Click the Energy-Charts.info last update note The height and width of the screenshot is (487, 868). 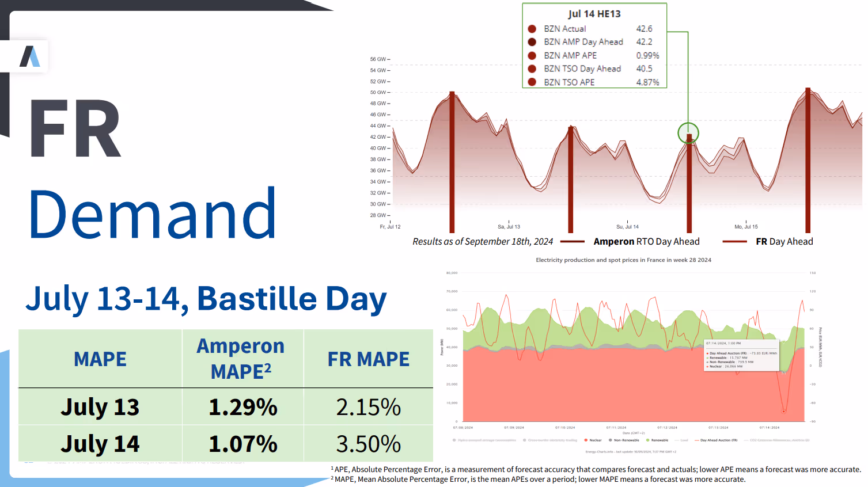click(x=631, y=452)
